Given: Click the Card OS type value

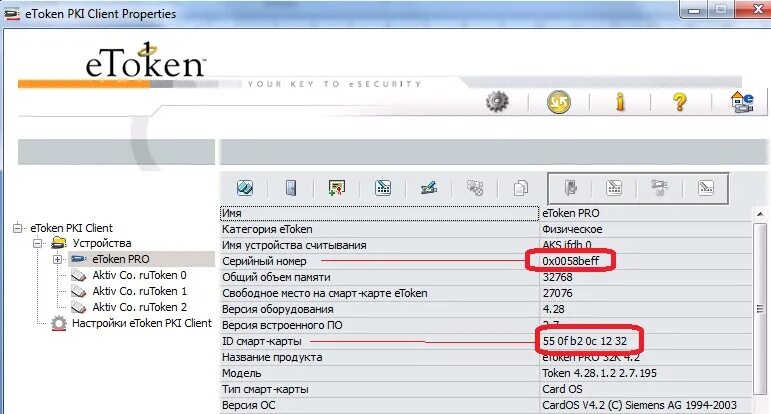Looking at the screenshot, I should click(562, 389).
